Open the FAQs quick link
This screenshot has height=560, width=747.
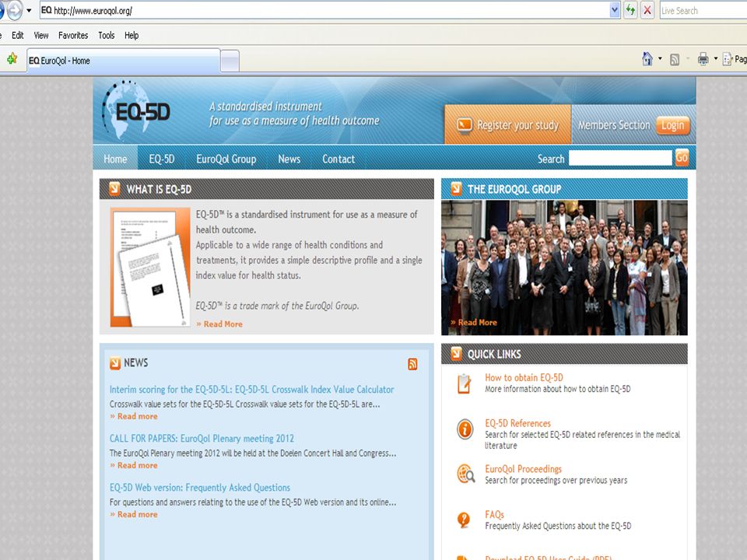coord(494,515)
